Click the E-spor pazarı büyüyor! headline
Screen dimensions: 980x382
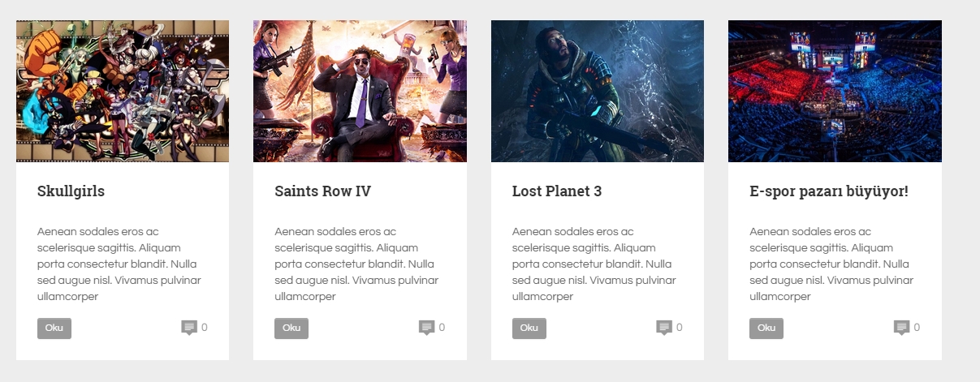829,192
